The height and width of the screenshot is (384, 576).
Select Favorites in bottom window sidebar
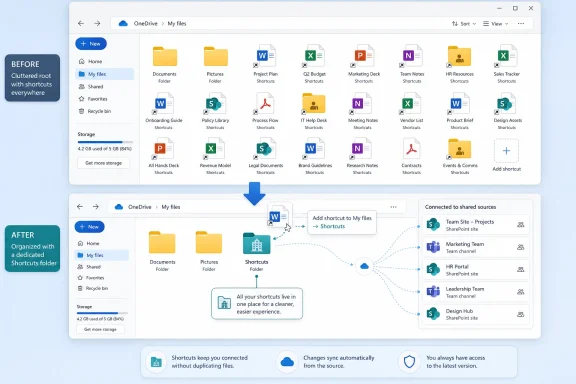click(x=101, y=278)
